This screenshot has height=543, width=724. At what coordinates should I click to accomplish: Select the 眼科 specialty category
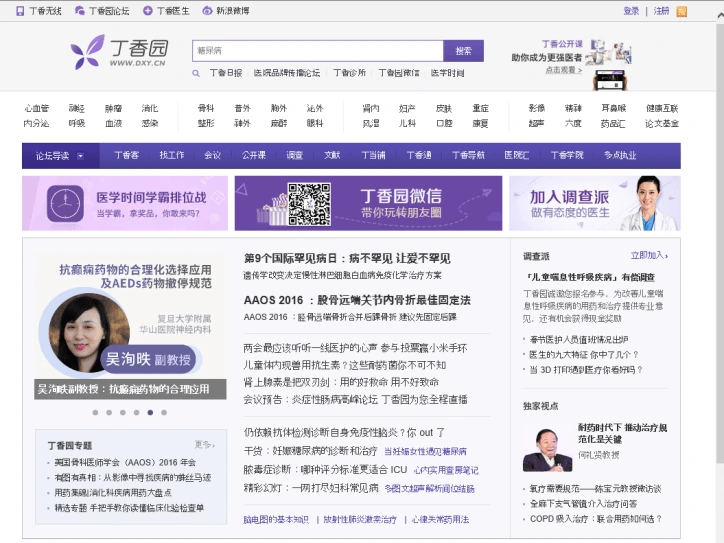(314, 123)
